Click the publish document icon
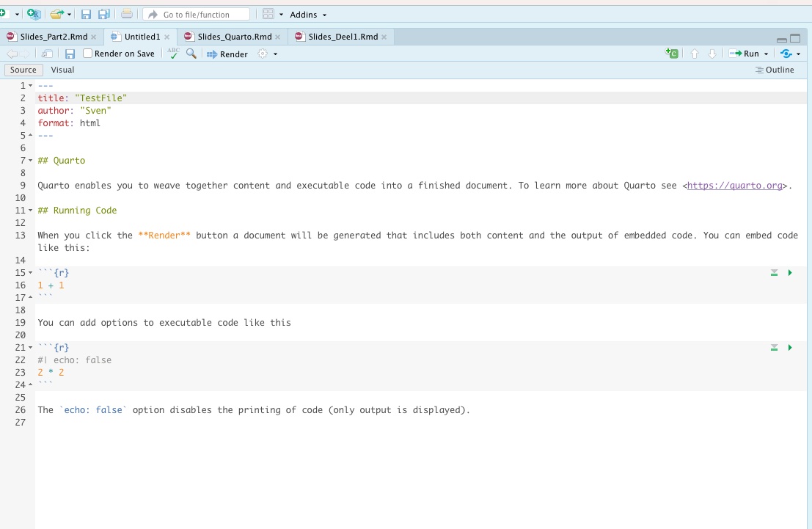Viewport: 812px width, 529px height. pos(786,54)
